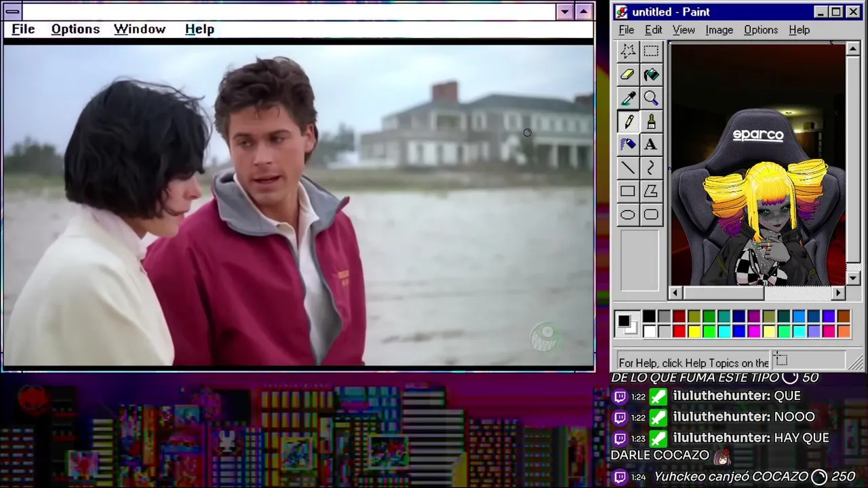Activate the Pick Color eyedropper tool

point(628,98)
